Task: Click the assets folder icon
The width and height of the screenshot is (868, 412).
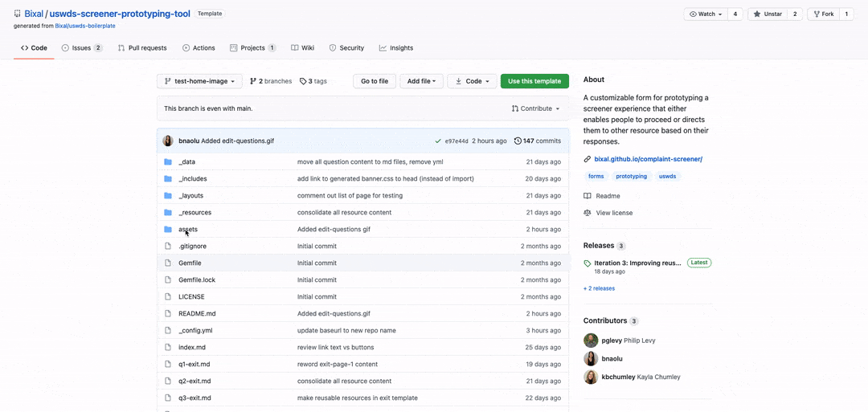Action: [x=168, y=230]
